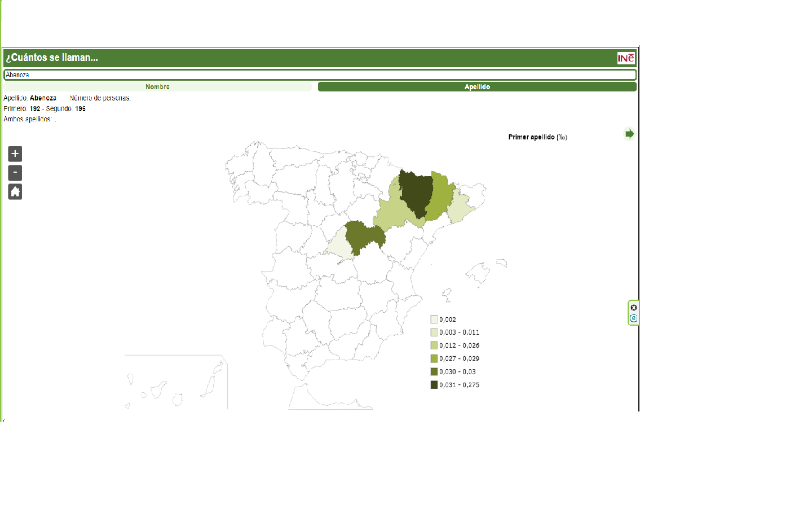812x508 pixels.
Task: Click legend swatch for 0,002
Action: pyautogui.click(x=434, y=319)
